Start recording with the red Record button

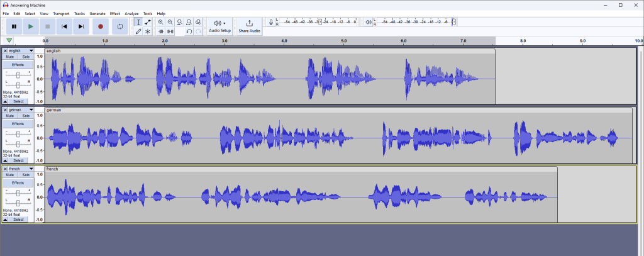(x=101, y=26)
